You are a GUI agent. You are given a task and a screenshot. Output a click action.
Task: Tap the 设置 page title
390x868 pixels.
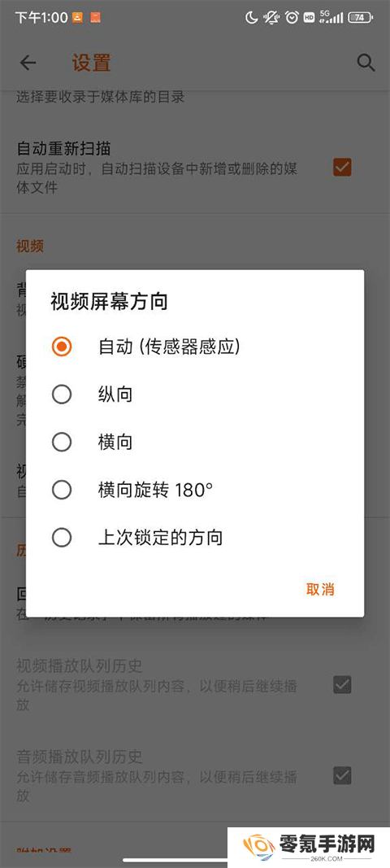coord(91,63)
